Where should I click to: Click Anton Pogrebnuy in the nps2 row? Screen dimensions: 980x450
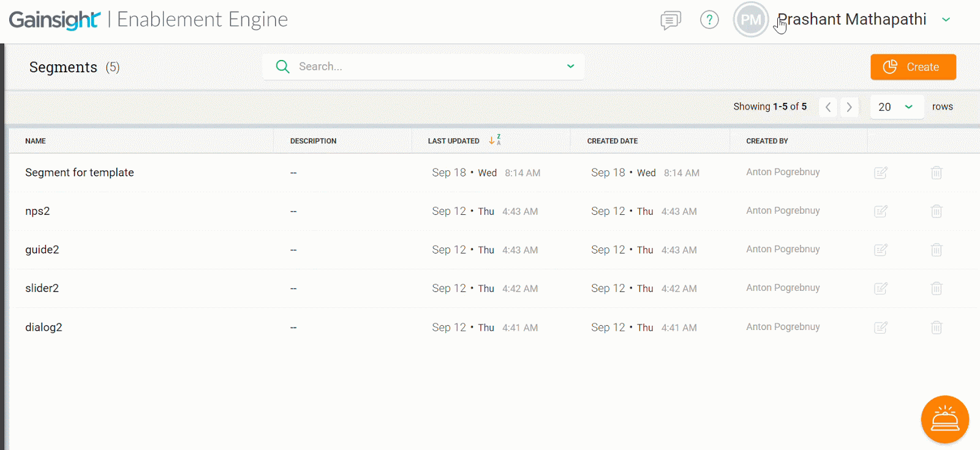click(783, 211)
